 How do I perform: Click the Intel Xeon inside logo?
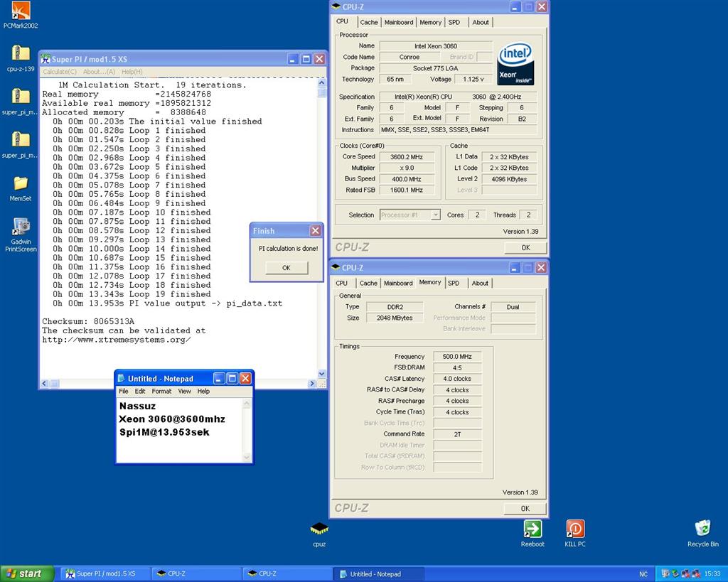515,64
